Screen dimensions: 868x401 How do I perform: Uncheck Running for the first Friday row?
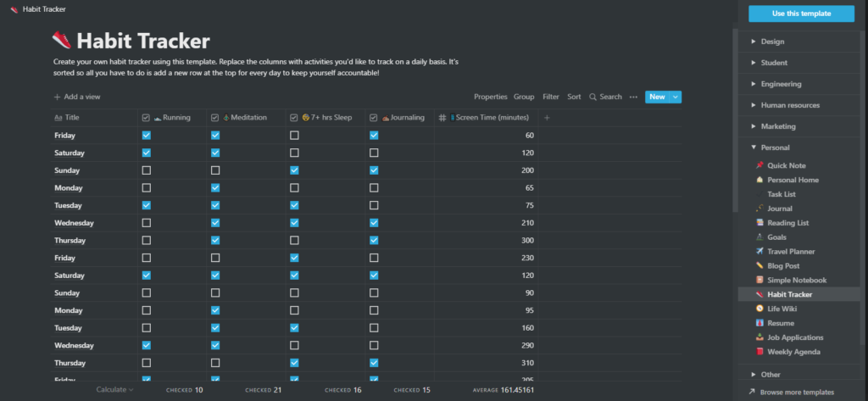coord(147,136)
